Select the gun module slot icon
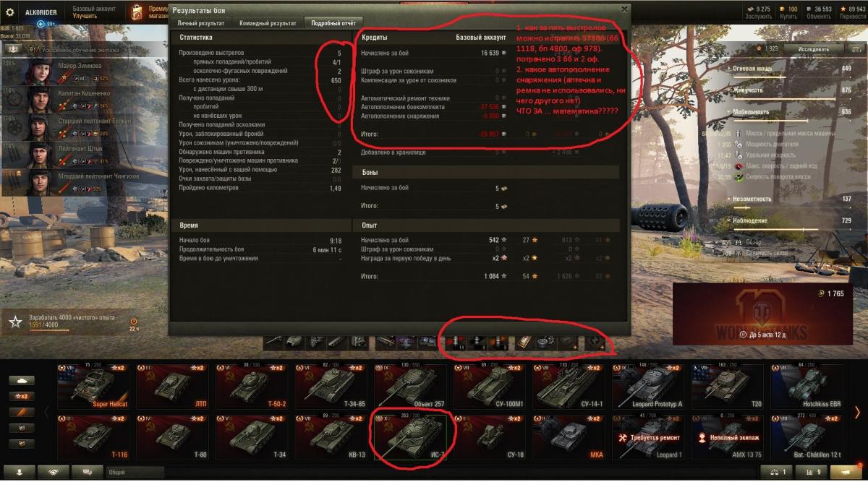 click(273, 340)
